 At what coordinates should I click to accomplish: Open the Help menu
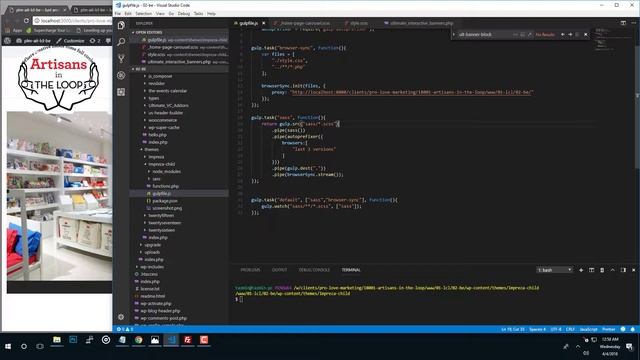click(x=211, y=13)
